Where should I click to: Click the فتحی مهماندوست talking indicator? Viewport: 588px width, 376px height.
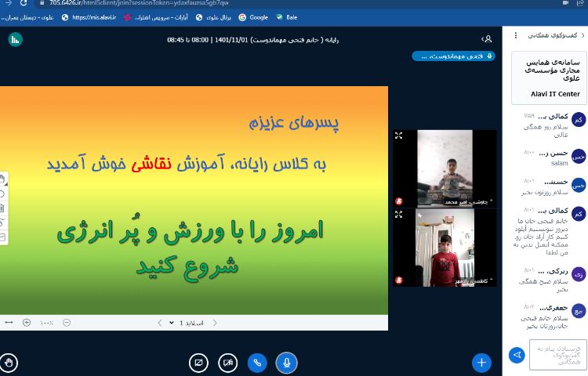[x=453, y=56]
